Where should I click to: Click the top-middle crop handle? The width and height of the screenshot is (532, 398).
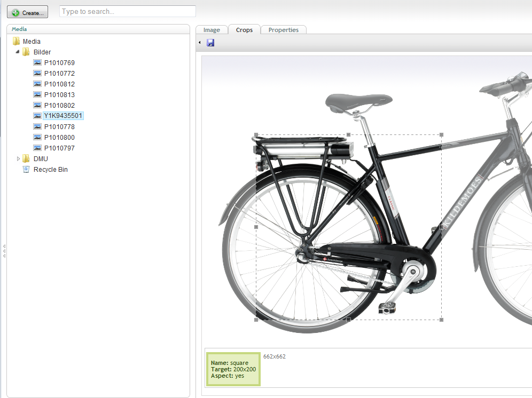click(349, 134)
